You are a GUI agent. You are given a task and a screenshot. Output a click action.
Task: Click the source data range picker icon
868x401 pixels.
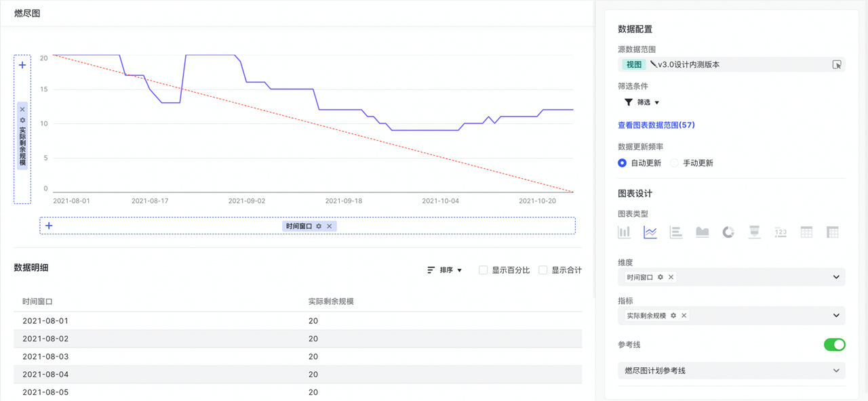click(837, 65)
